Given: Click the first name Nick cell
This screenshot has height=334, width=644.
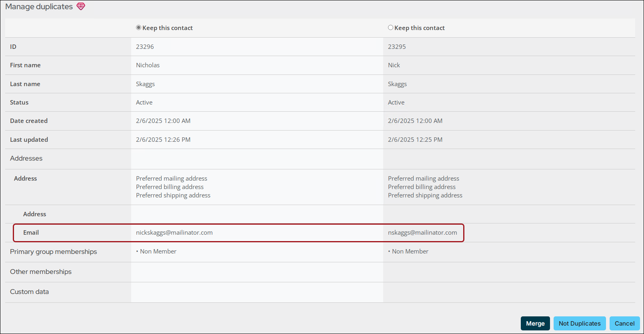Looking at the screenshot, I should (394, 65).
